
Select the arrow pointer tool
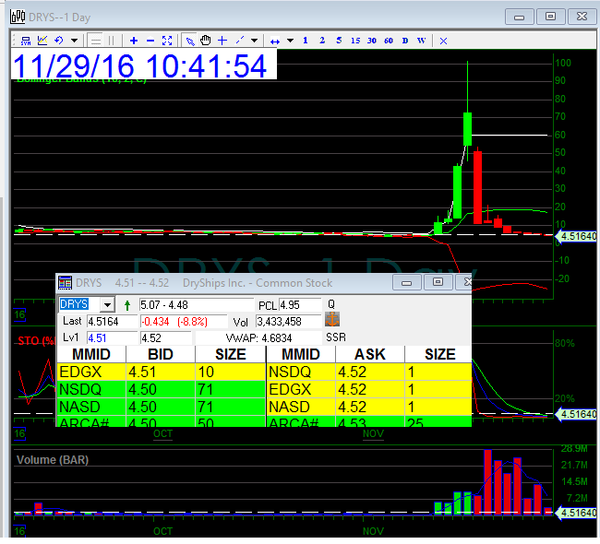189,40
